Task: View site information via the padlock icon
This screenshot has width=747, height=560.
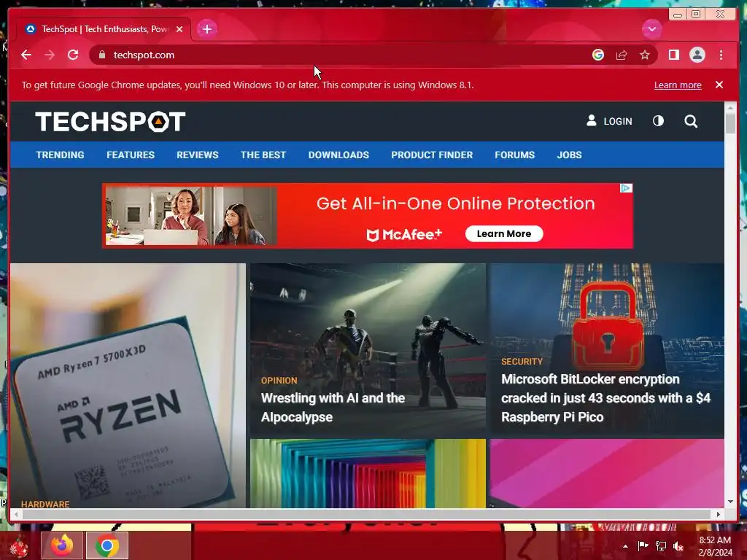Action: click(x=101, y=55)
